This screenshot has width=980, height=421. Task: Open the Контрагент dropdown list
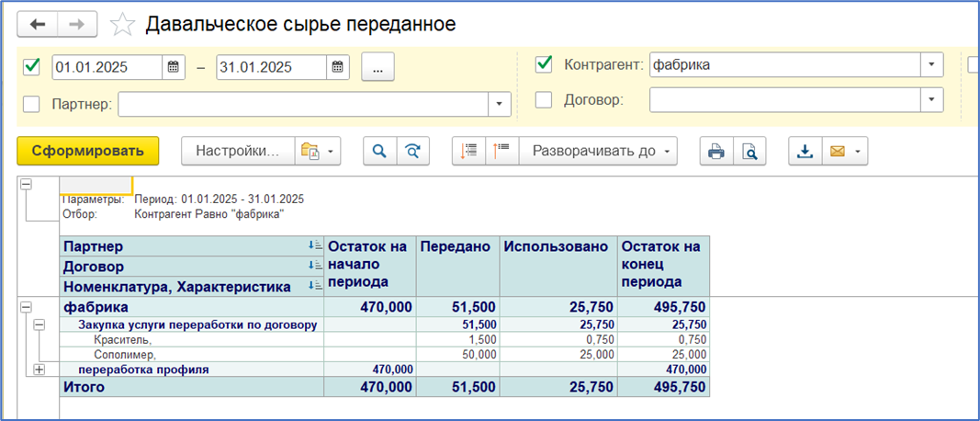[932, 65]
